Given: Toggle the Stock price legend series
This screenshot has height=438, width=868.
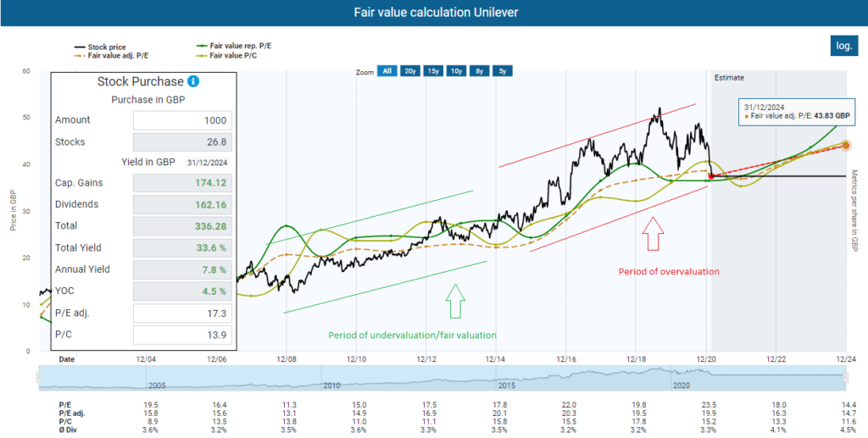Looking at the screenshot, I should tap(99, 47).
